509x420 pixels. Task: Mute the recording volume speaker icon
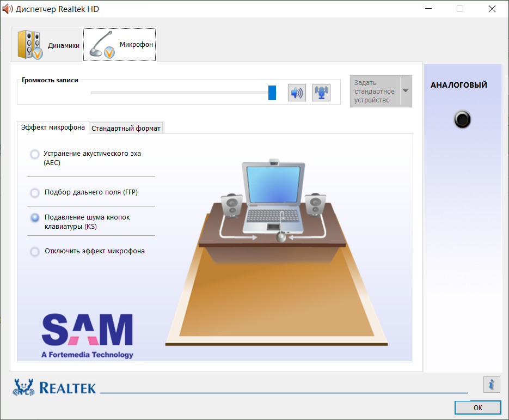click(x=297, y=93)
